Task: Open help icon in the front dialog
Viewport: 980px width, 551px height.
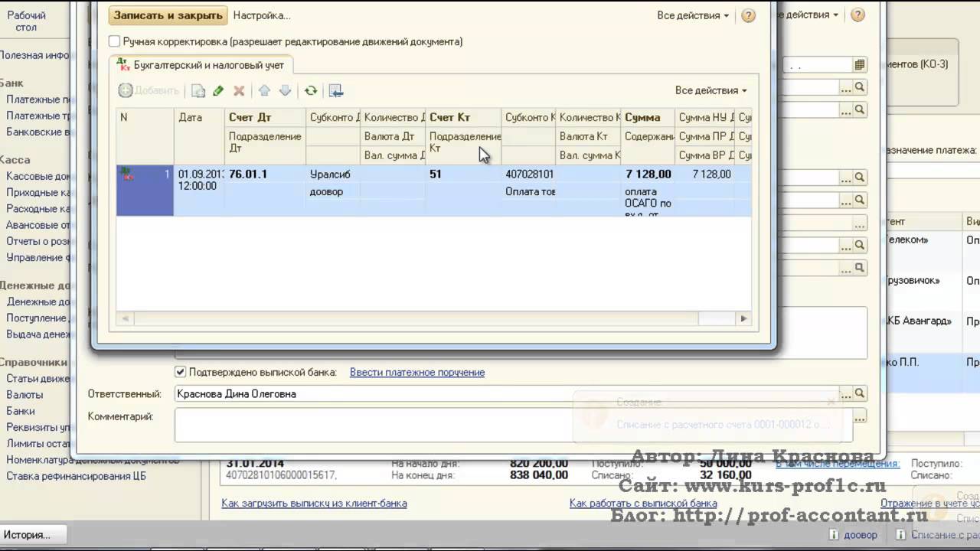Action: point(748,15)
